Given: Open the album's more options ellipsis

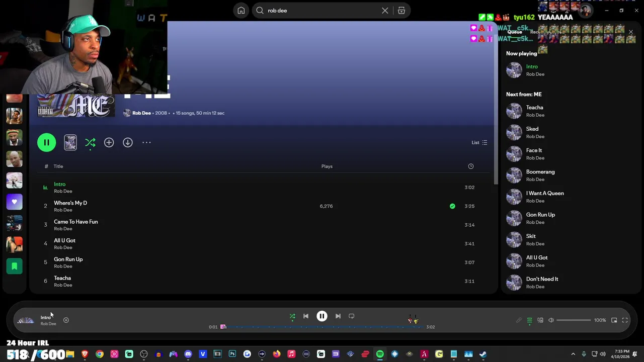Looking at the screenshot, I should click(x=146, y=143).
